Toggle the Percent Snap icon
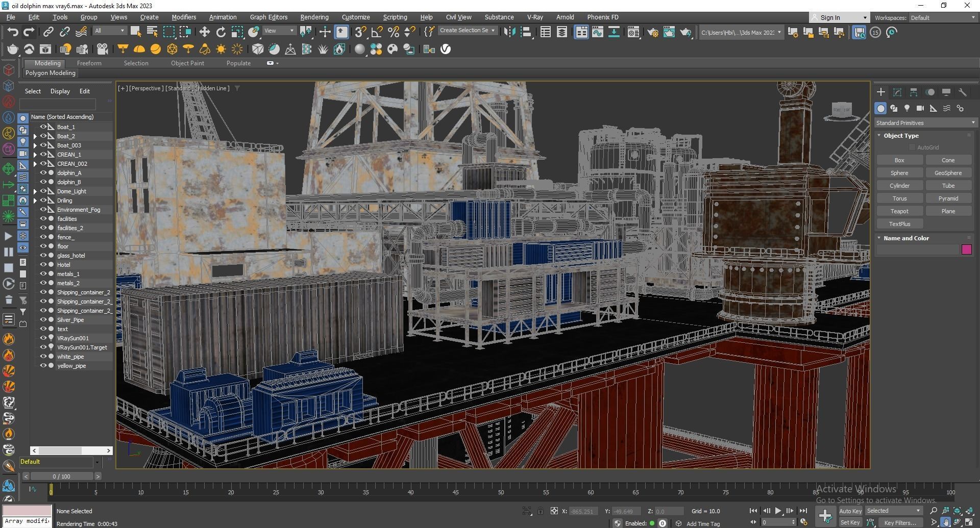This screenshot has height=528, width=980. pos(393,32)
